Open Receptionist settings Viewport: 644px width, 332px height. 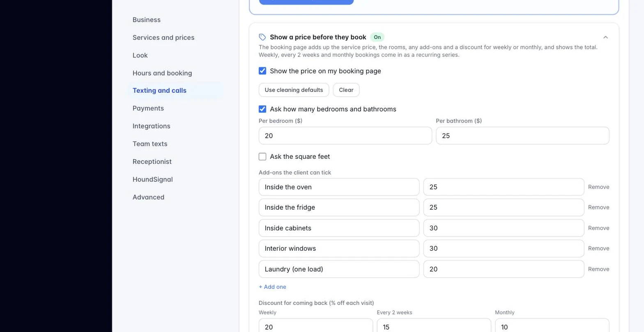(x=152, y=162)
